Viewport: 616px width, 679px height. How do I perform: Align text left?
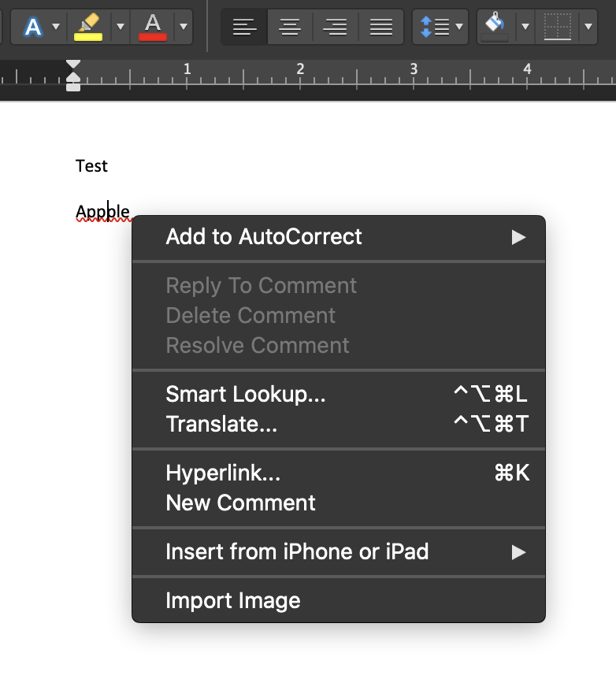(x=245, y=27)
